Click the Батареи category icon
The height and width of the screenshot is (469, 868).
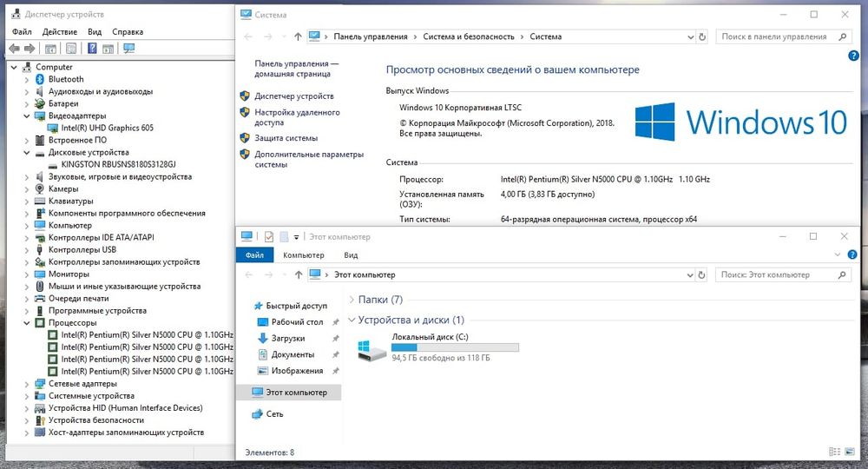pos(39,103)
